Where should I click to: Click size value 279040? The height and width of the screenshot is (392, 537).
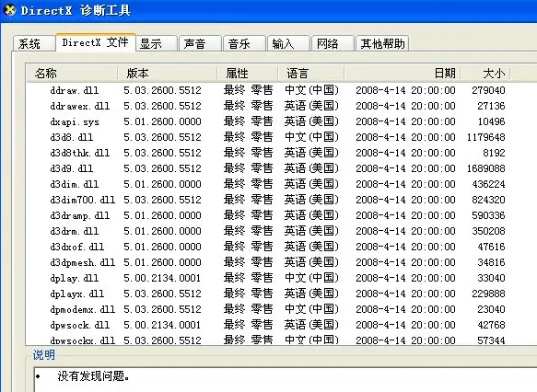pos(488,90)
